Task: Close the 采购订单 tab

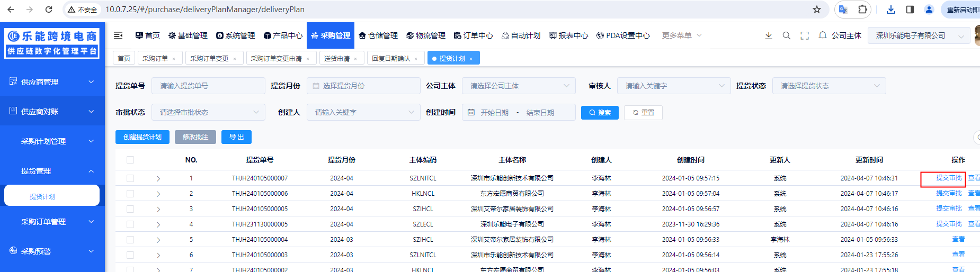Action: tap(174, 59)
